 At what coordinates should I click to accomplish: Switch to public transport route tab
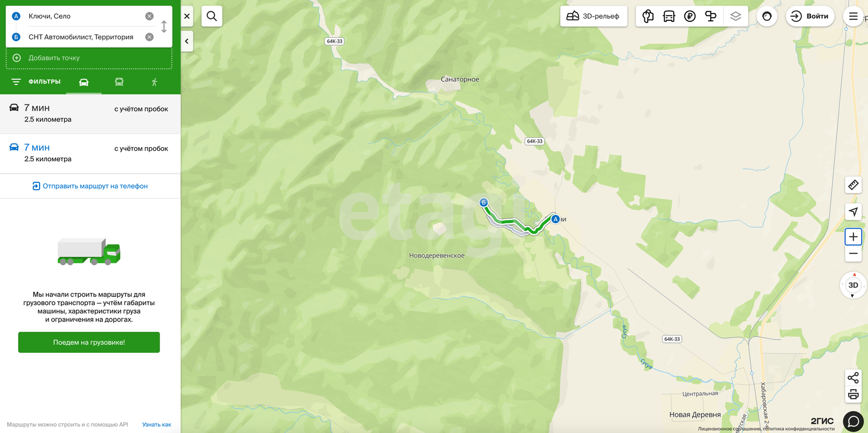click(x=119, y=82)
